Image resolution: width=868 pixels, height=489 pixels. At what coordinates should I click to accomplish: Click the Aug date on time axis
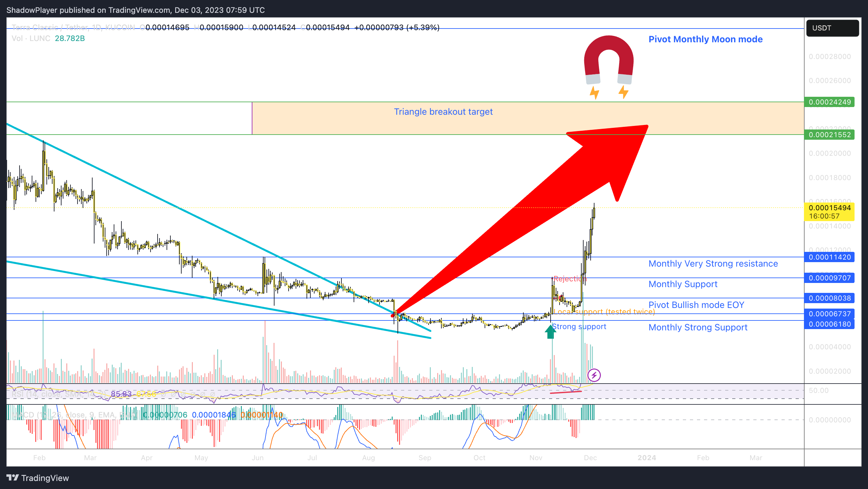click(368, 458)
